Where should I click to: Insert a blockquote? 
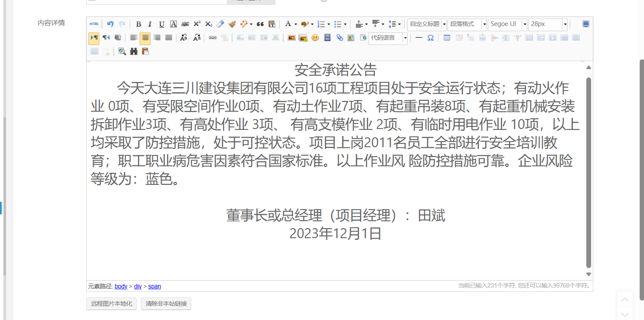pyautogui.click(x=260, y=24)
